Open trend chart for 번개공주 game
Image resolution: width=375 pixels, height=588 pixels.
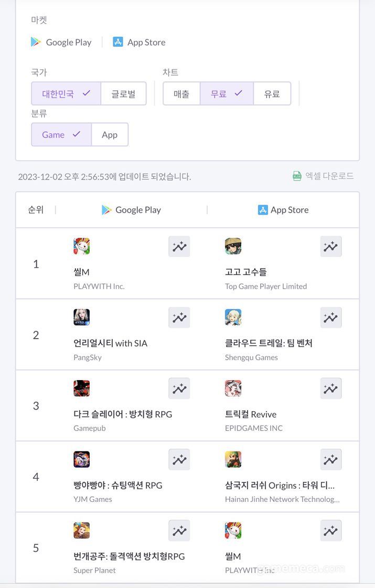point(179,531)
